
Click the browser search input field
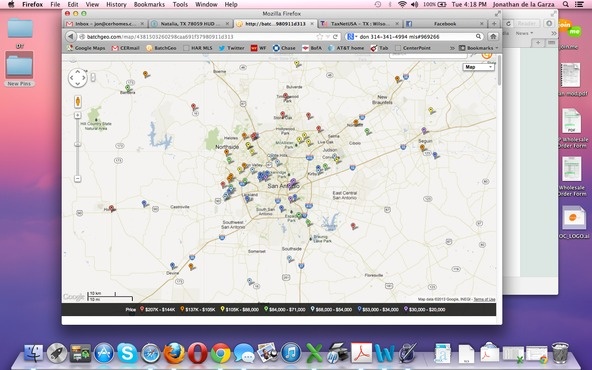coord(415,37)
